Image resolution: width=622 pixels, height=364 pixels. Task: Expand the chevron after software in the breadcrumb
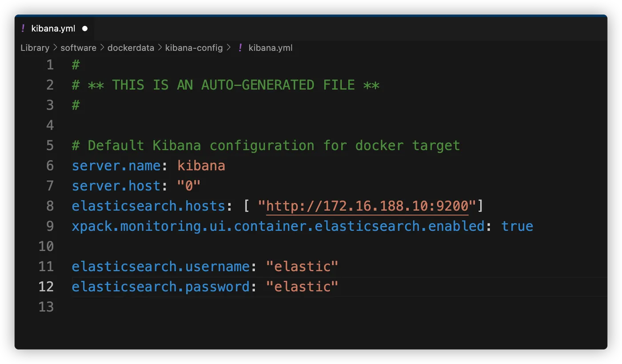[102, 48]
